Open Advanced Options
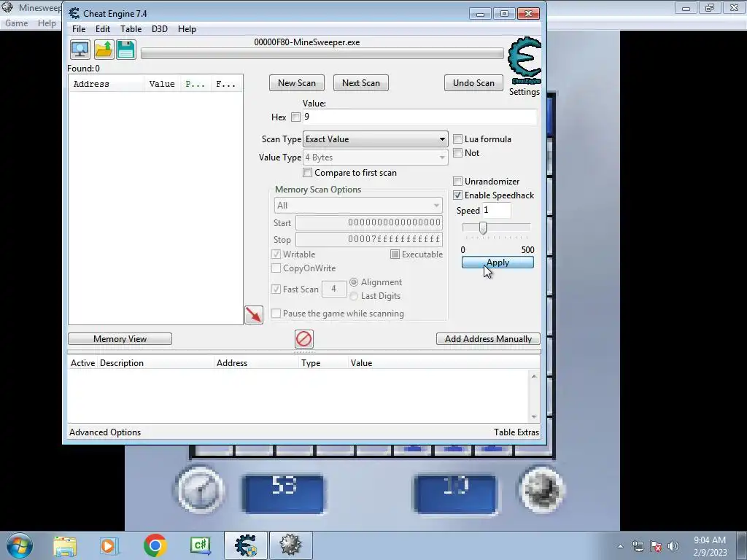The image size is (747, 560). point(105,432)
